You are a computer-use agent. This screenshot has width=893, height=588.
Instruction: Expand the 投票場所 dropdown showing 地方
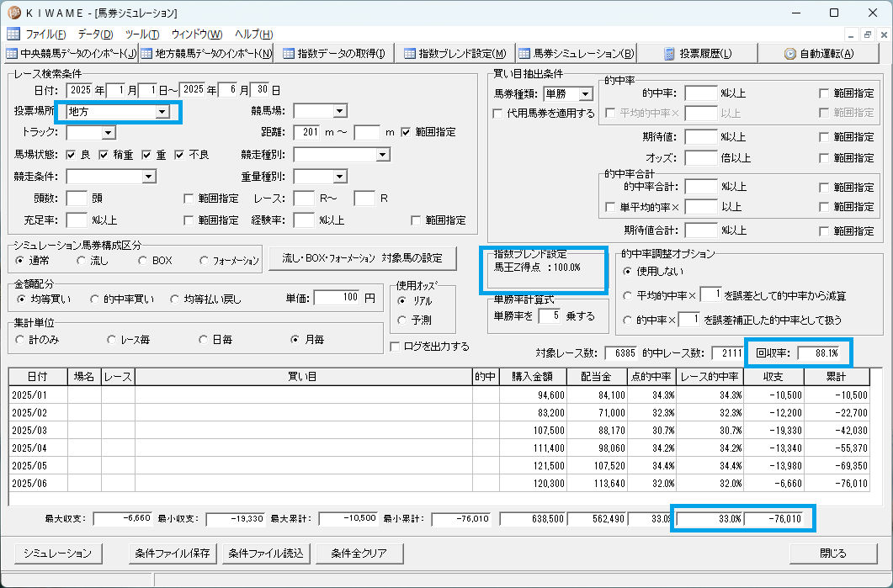162,112
